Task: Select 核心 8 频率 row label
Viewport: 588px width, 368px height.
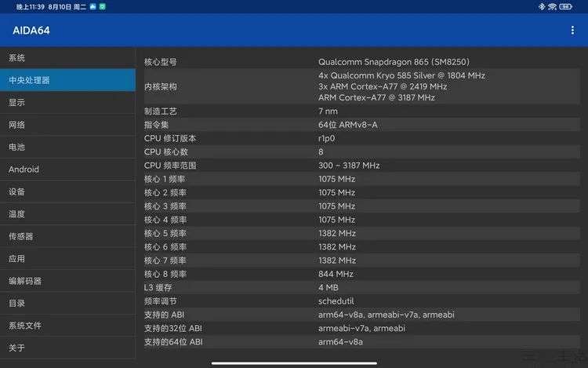Action: pos(165,274)
